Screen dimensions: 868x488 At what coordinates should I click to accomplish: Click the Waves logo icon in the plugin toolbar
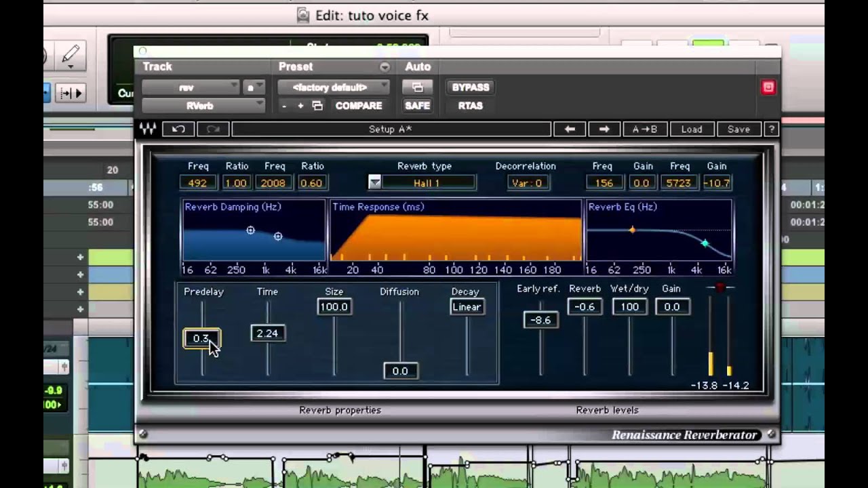(148, 129)
